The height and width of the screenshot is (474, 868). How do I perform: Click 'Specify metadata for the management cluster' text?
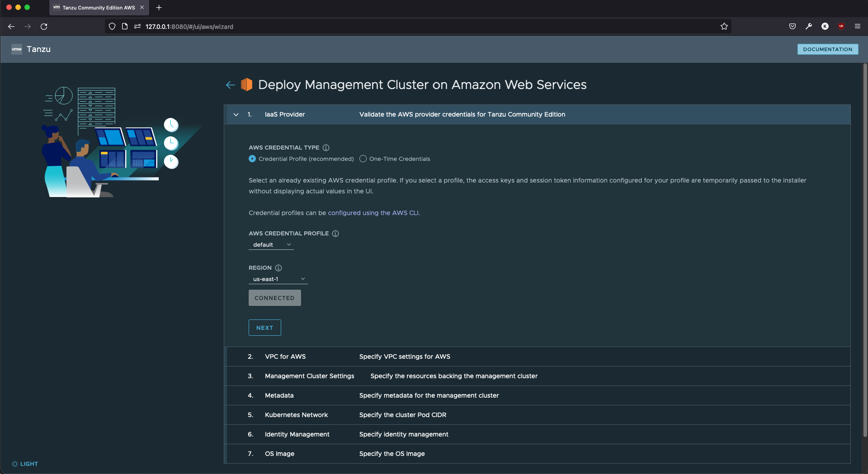coord(429,396)
